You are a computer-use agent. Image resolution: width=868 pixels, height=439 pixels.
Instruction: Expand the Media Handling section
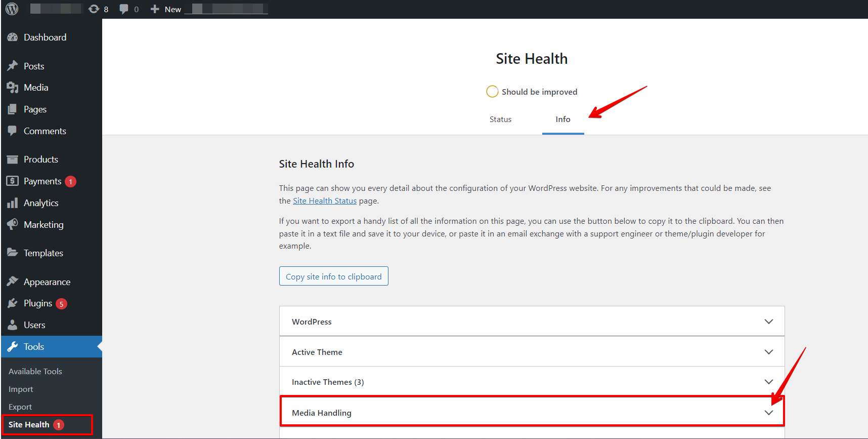tap(532, 413)
